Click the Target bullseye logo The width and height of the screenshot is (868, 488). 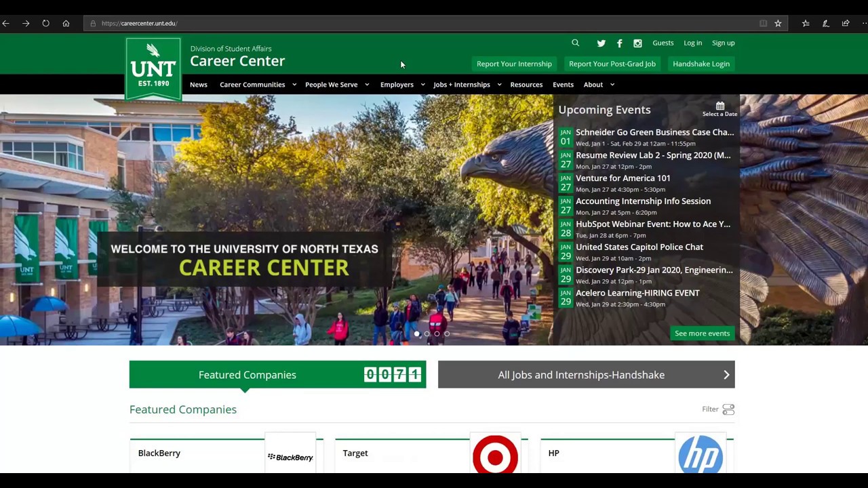495,454
